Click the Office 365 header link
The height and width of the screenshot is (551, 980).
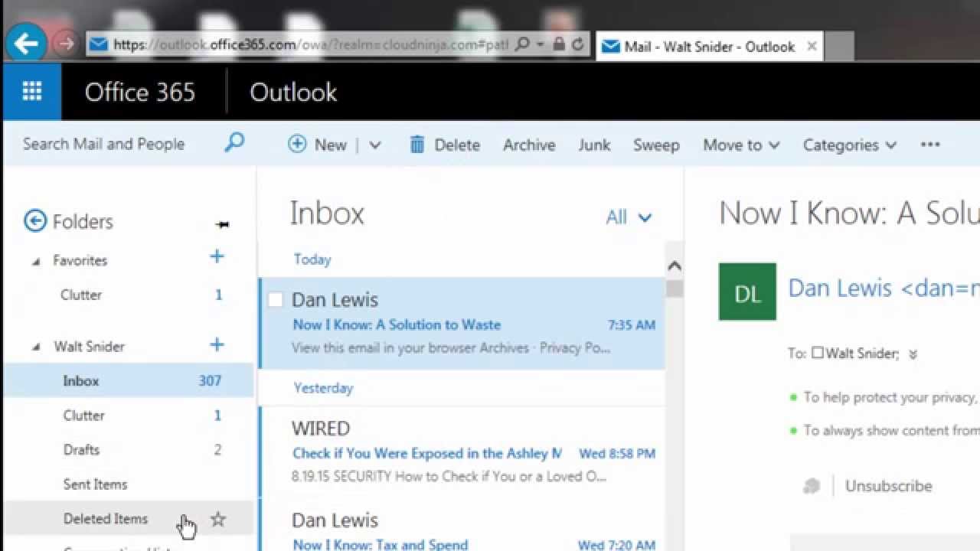point(140,92)
